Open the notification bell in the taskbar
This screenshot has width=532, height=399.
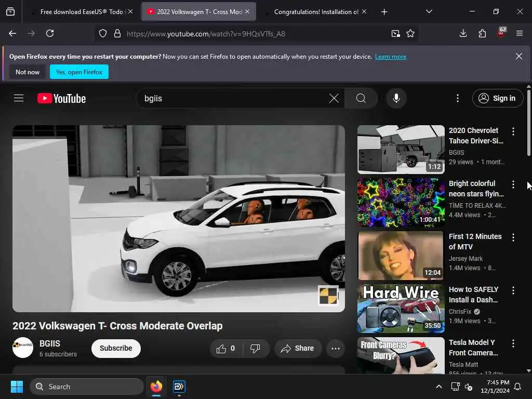click(x=518, y=387)
